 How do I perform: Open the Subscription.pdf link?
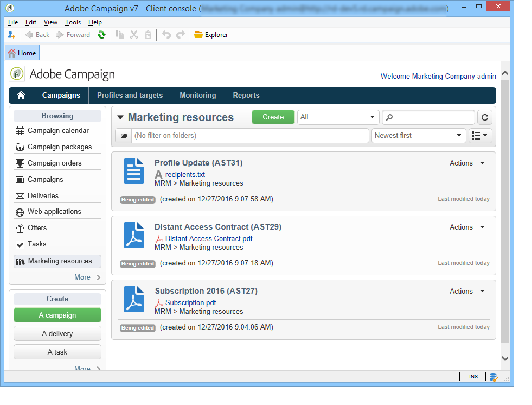(191, 303)
